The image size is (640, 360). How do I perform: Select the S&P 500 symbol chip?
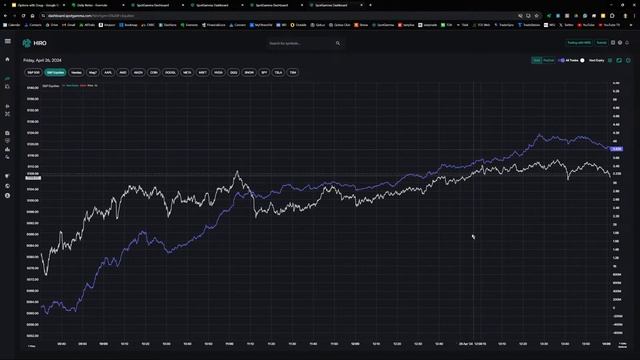click(x=33, y=73)
